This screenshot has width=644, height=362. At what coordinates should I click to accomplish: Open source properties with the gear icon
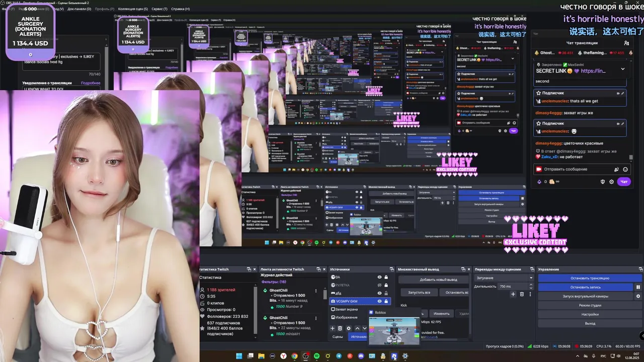348,328
